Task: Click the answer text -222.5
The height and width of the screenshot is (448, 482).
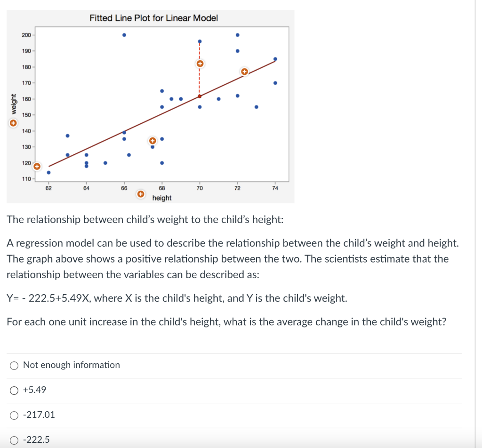Action: click(37, 440)
